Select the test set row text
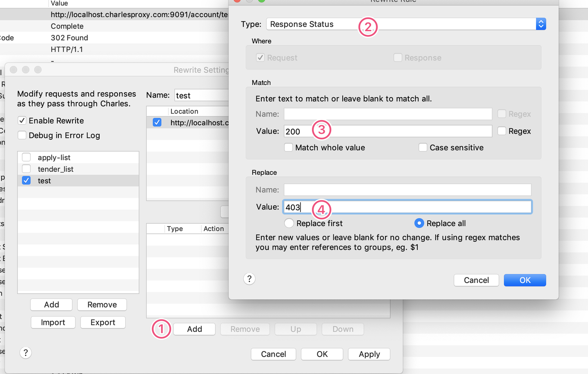The width and height of the screenshot is (588, 374). pyautogui.click(x=44, y=181)
